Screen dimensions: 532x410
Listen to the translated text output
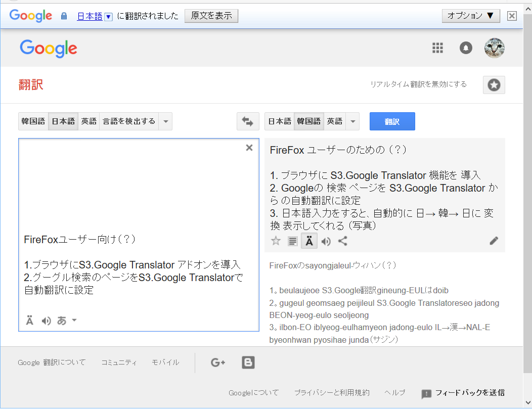point(326,241)
